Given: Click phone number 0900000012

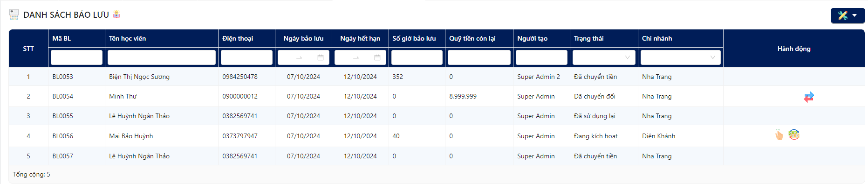Looking at the screenshot, I should [240, 96].
